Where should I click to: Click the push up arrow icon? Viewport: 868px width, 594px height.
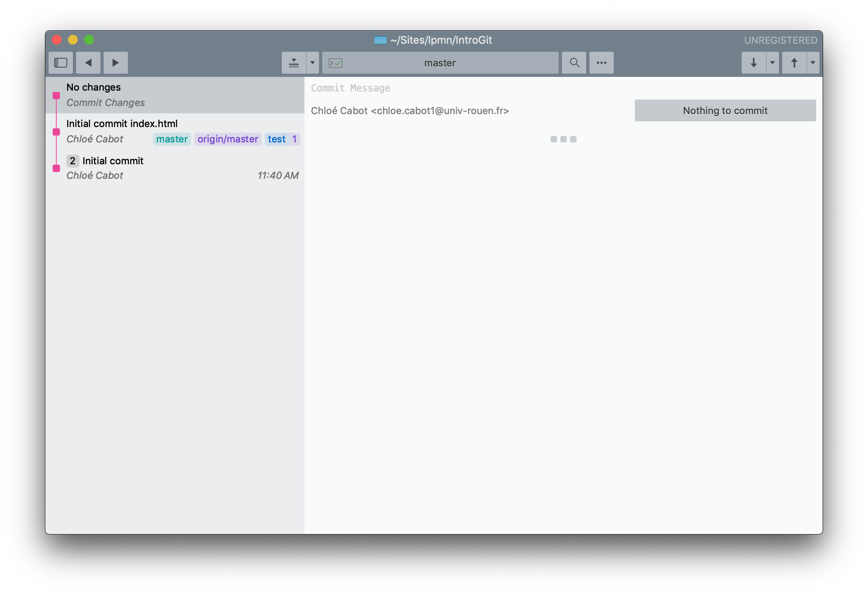coord(795,63)
